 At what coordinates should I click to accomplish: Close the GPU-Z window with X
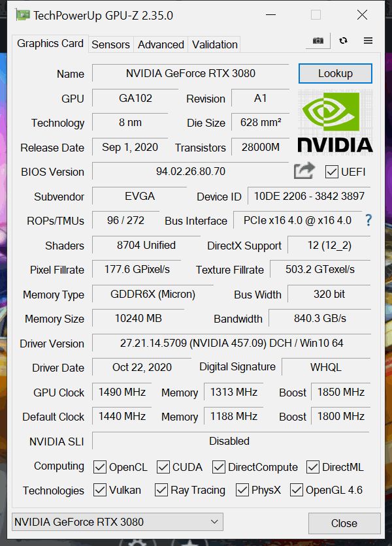click(x=362, y=15)
